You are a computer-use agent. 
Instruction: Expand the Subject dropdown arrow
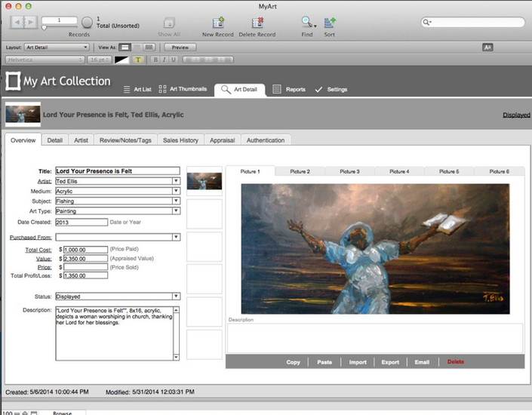[176, 201]
